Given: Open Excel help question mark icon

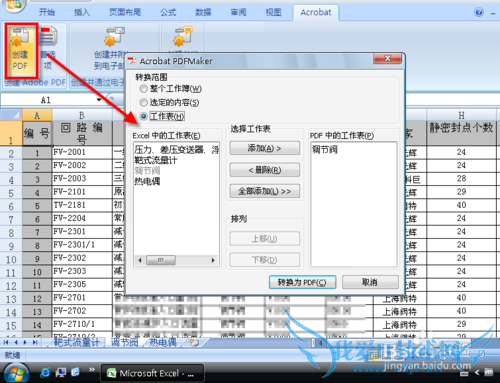Looking at the screenshot, I should pos(478,12).
